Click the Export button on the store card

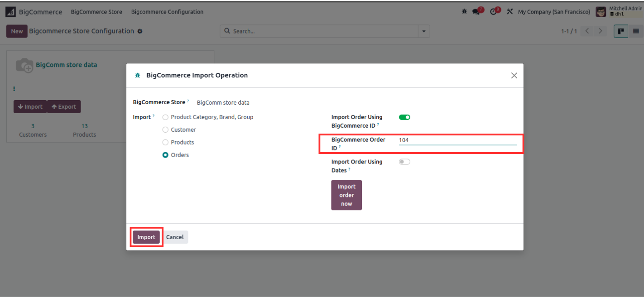64,107
